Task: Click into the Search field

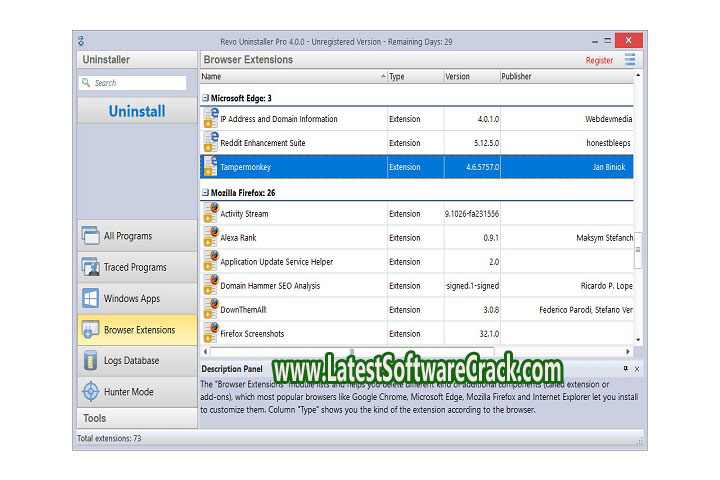Action: 133,83
